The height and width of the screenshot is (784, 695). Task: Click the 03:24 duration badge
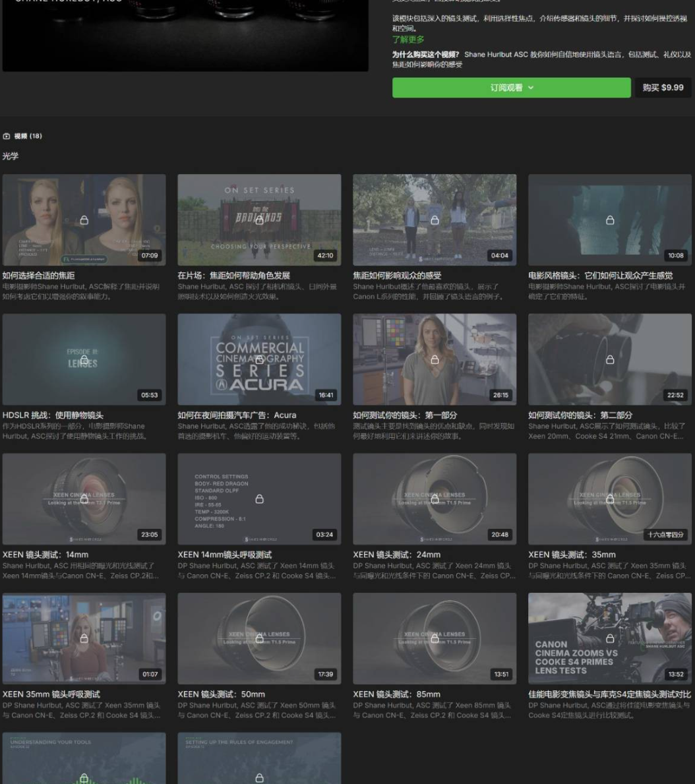(324, 535)
